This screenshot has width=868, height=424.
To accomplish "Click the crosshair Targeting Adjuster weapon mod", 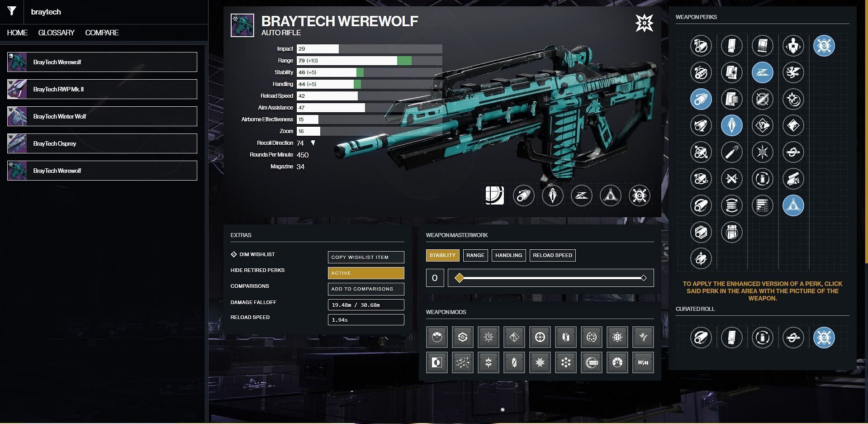I will pos(540,337).
